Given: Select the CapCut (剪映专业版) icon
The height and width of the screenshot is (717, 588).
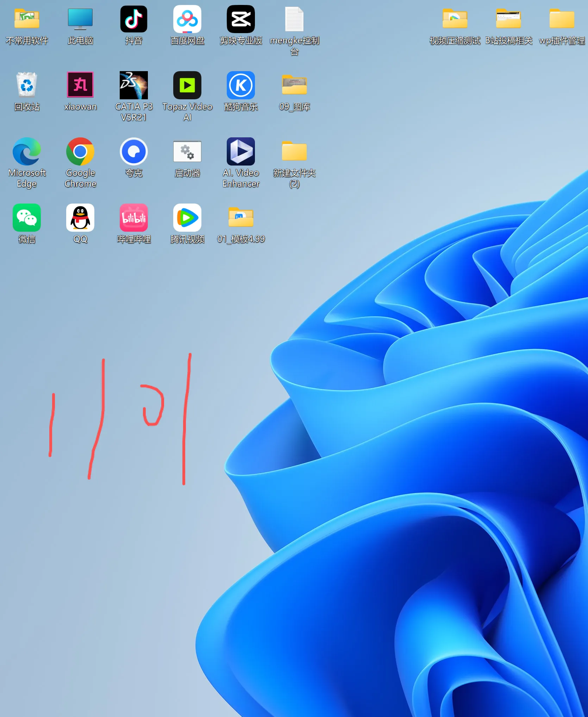Looking at the screenshot, I should click(240, 19).
